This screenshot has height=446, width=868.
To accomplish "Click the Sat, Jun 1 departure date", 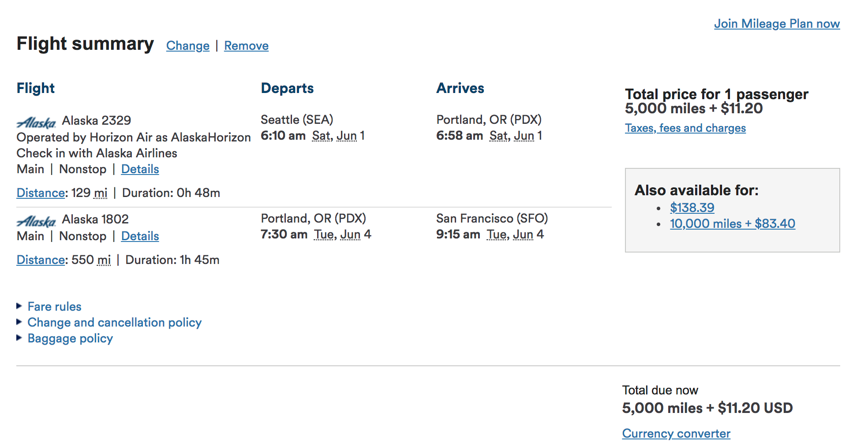I will tap(338, 136).
